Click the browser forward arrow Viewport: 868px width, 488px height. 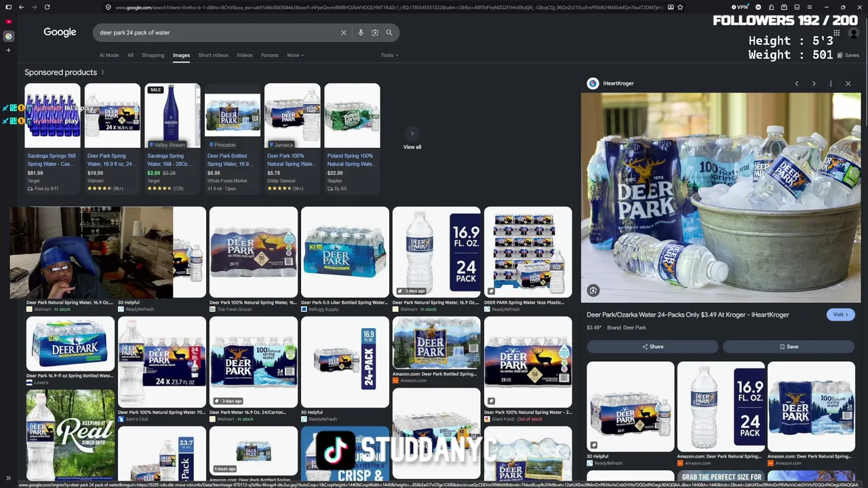pos(34,7)
